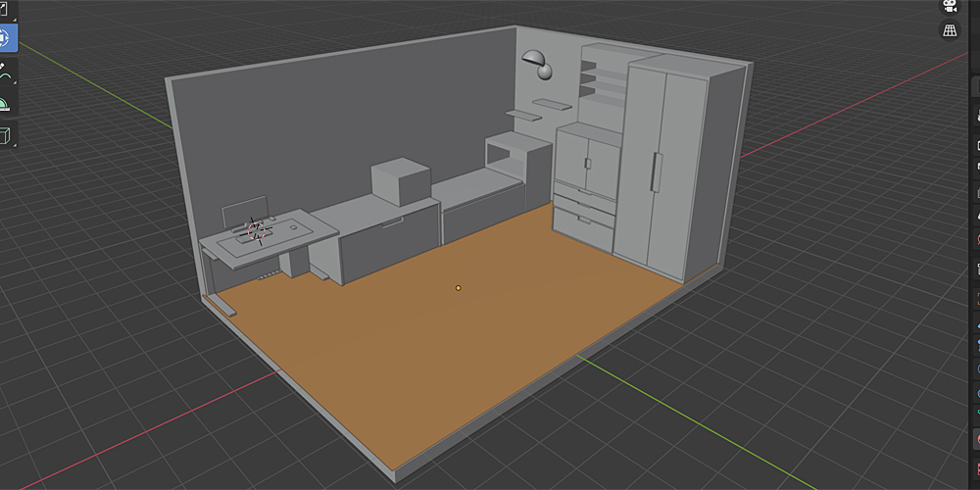This screenshot has width=980, height=490.
Task: Choose the Measure protractor tool
Action: click(6, 103)
